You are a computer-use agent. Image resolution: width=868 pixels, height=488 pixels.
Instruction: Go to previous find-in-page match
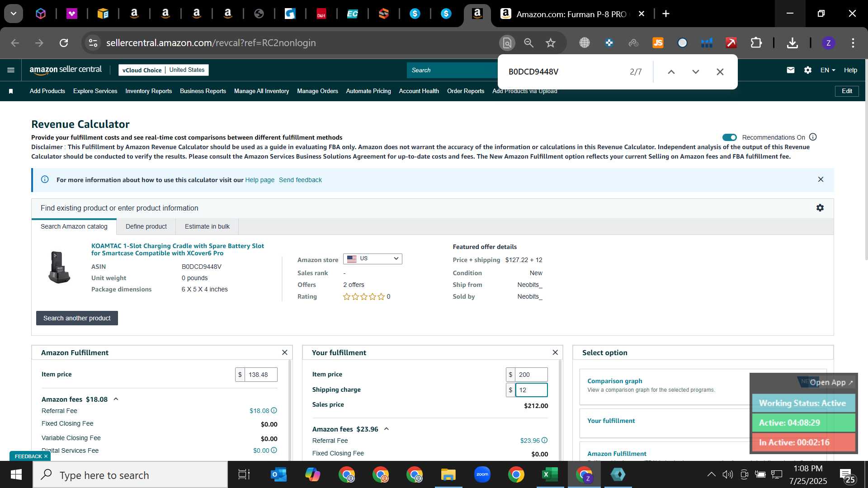[671, 72]
